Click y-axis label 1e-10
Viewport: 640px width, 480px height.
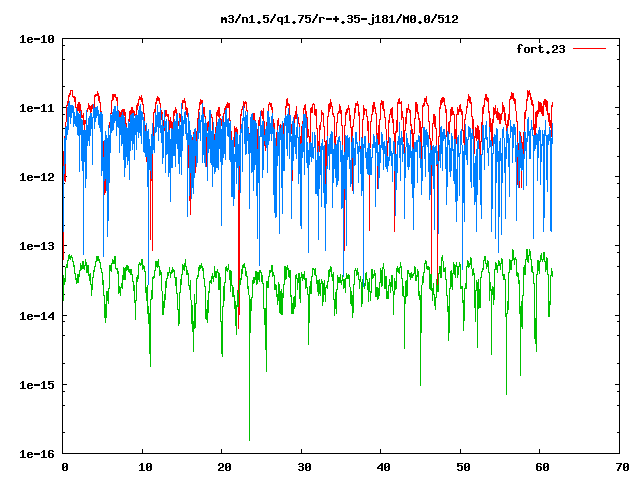[x=37, y=39]
